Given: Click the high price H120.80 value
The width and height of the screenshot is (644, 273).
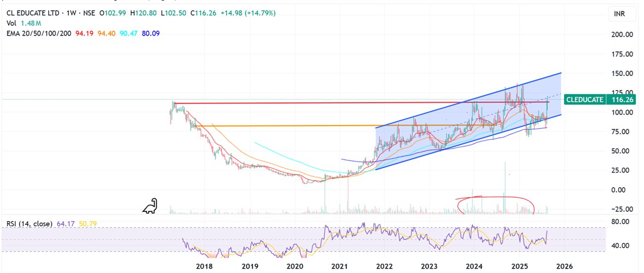Looking at the screenshot, I should [x=143, y=13].
